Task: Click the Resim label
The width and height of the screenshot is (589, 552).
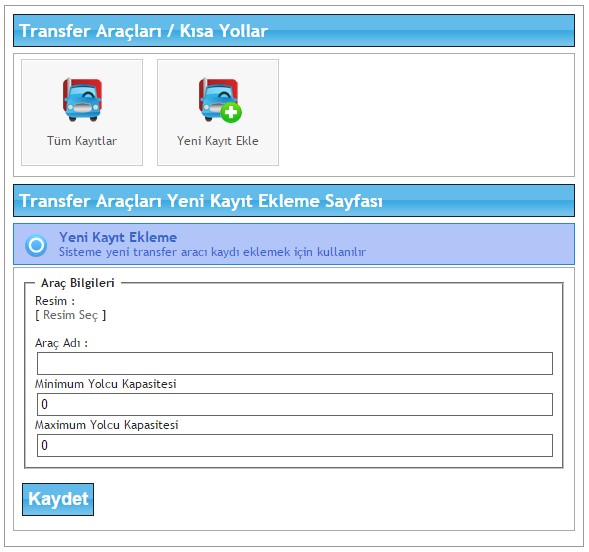Action: [55, 301]
